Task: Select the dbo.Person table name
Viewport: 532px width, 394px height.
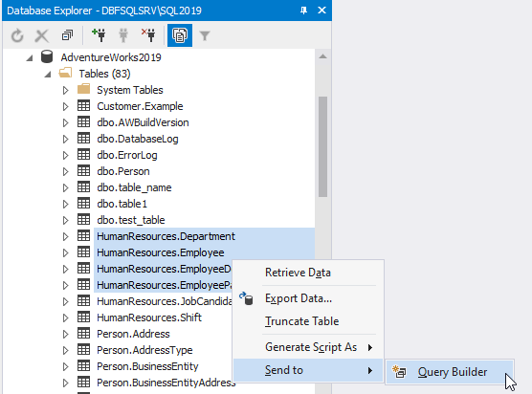Action: click(x=123, y=171)
